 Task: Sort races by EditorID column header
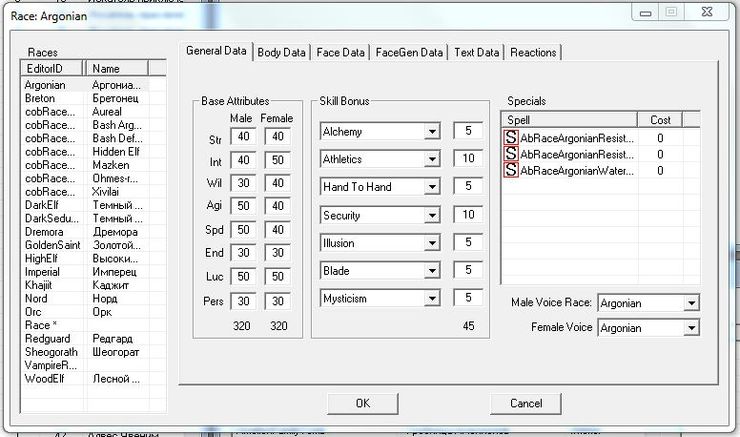[x=53, y=69]
